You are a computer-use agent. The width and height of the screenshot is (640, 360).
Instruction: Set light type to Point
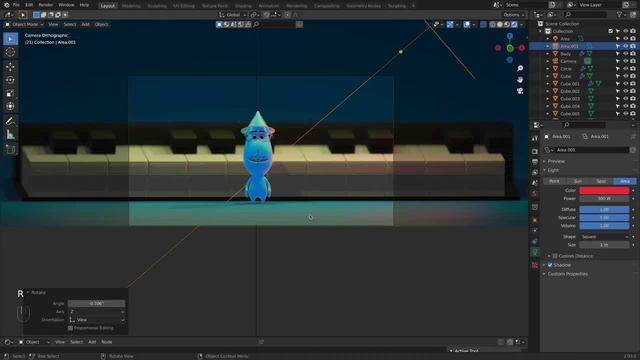554,181
